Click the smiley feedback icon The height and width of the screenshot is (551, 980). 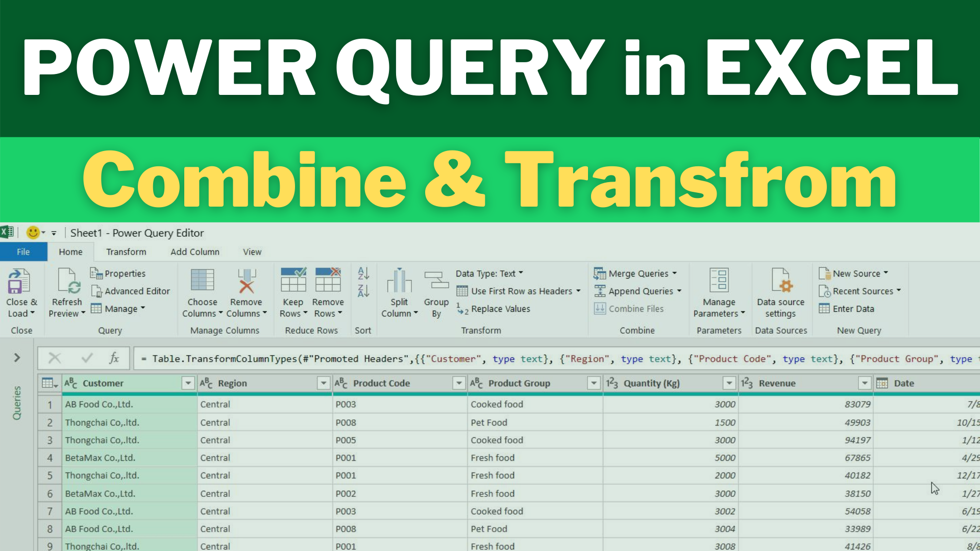point(33,233)
